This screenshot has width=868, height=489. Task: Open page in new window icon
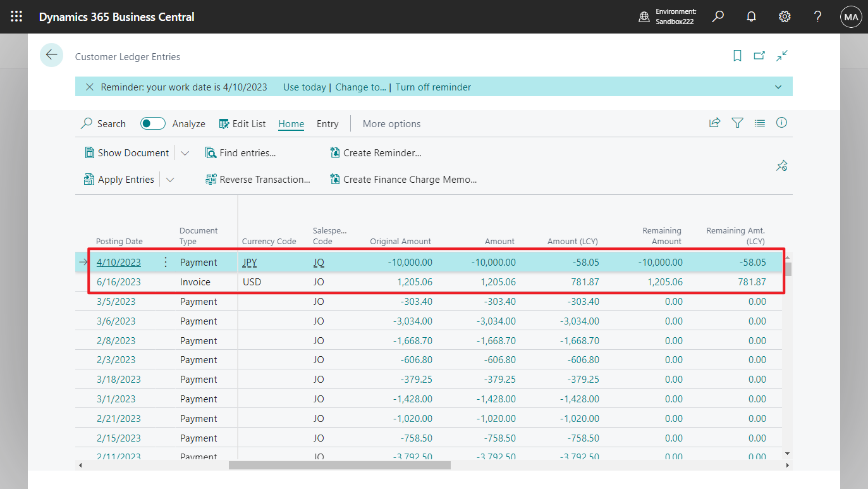point(759,56)
